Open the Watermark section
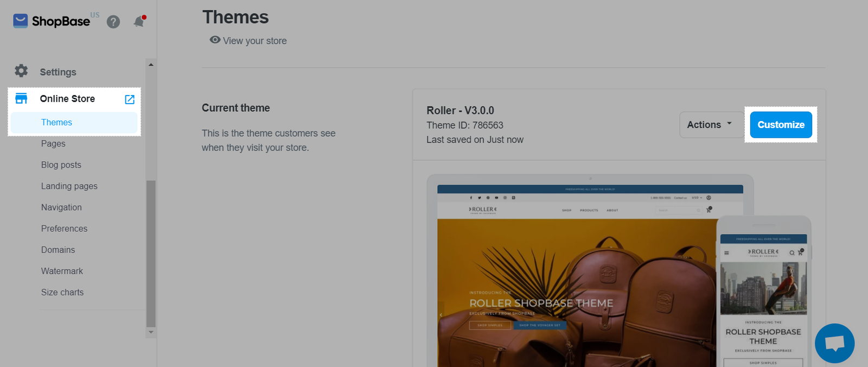The height and width of the screenshot is (367, 868). [62, 271]
